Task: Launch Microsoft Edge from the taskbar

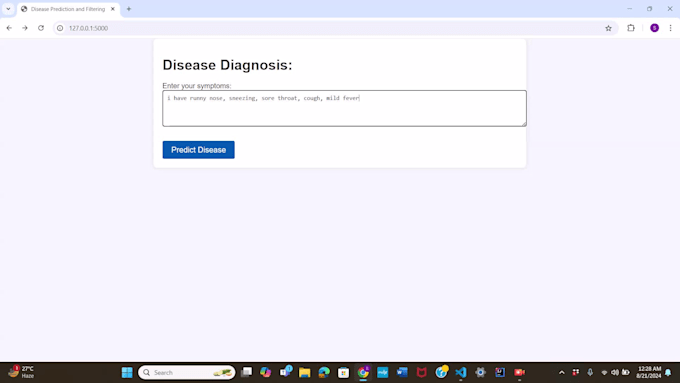Action: tap(324, 372)
